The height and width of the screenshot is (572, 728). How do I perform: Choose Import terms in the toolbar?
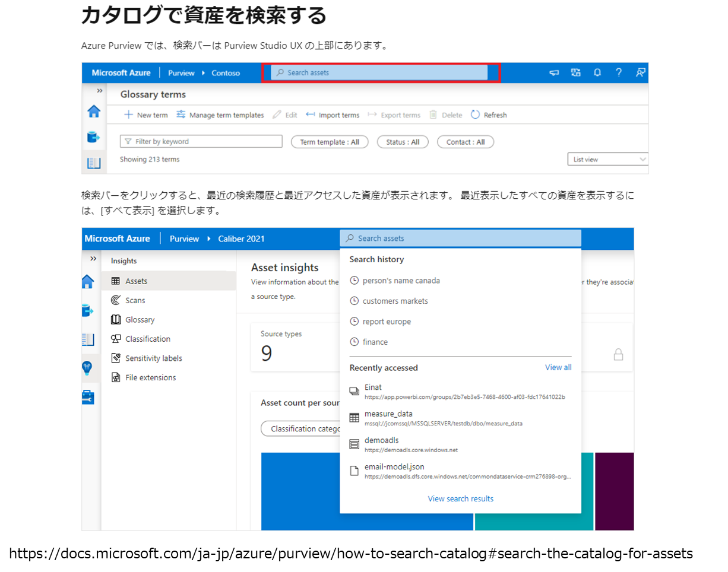coord(333,115)
